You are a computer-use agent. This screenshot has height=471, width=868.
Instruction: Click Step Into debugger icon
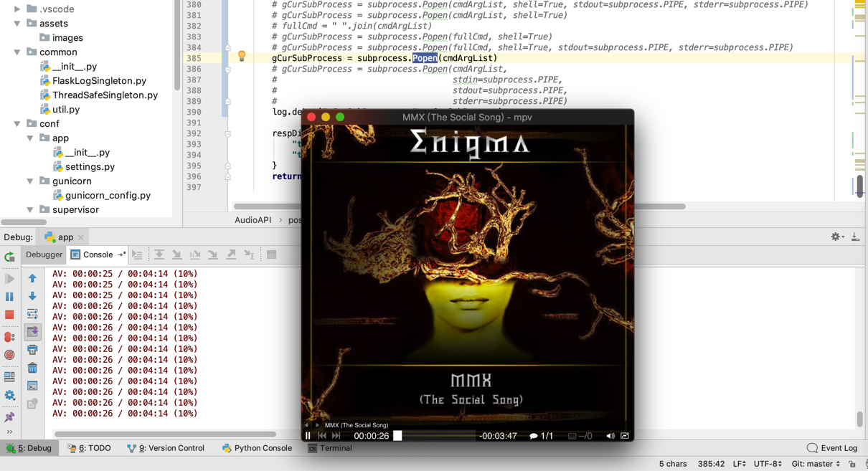pos(177,254)
